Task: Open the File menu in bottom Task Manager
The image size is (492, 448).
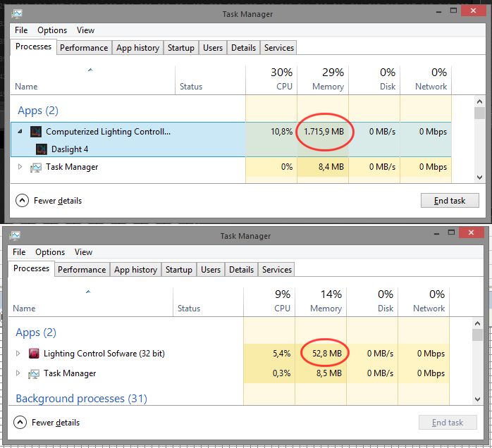Action: pos(19,252)
